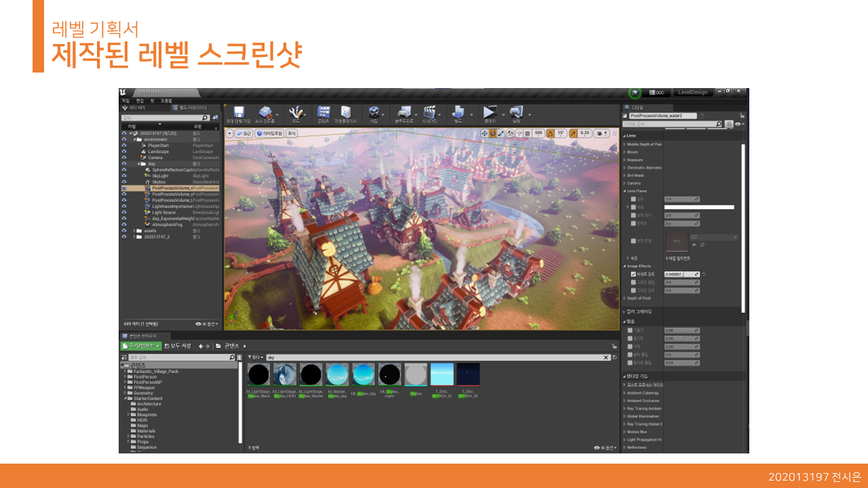This screenshot has height=488, width=868.
Task: Open grid snap size 500 dropdown
Action: (538, 134)
